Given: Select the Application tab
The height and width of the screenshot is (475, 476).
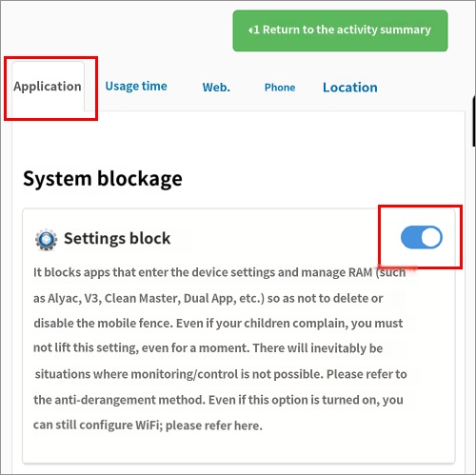Looking at the screenshot, I should tap(48, 87).
